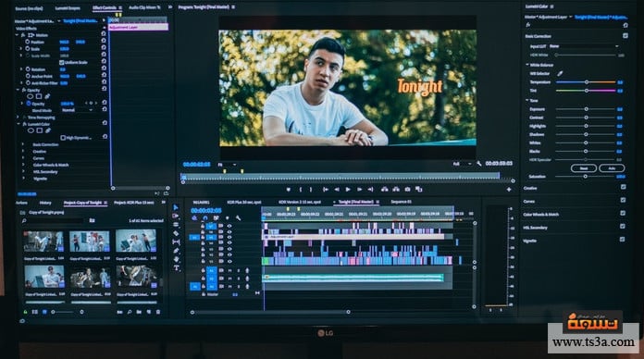Reset the Position parameter
The width and height of the screenshot is (644, 359).
(x=104, y=42)
